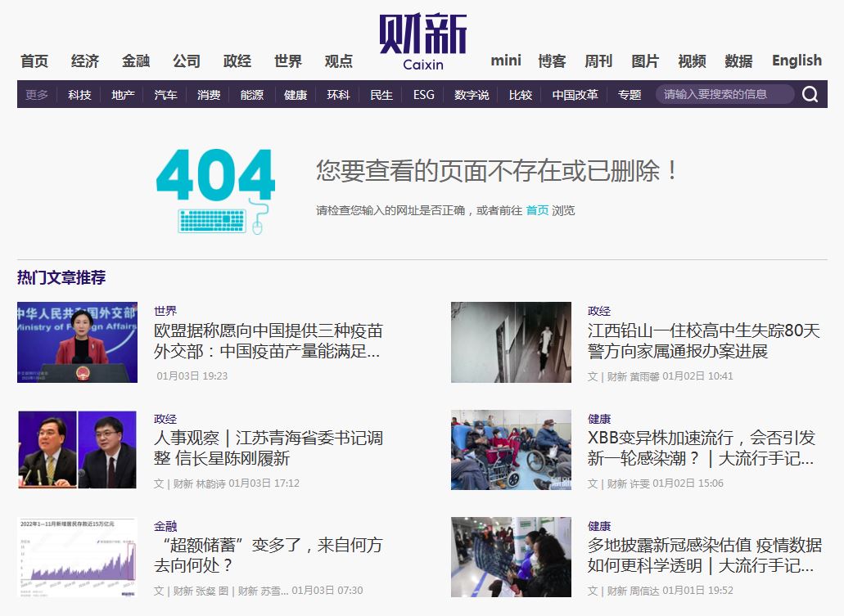Open savings chart thumbnail
This screenshot has height=616, width=844.
tap(78, 557)
